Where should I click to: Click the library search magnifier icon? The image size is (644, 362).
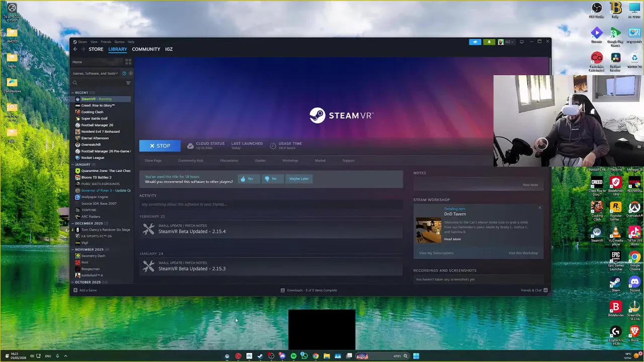click(x=75, y=83)
